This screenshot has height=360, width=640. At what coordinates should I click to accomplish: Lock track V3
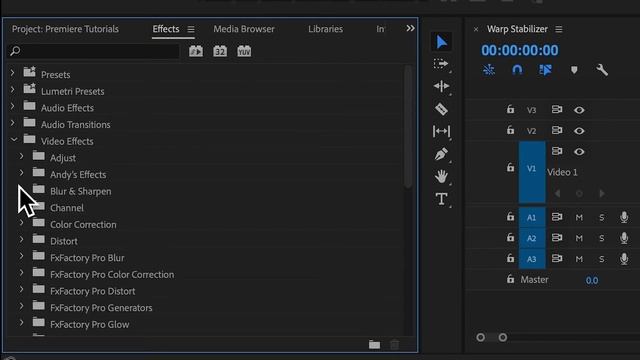(510, 109)
